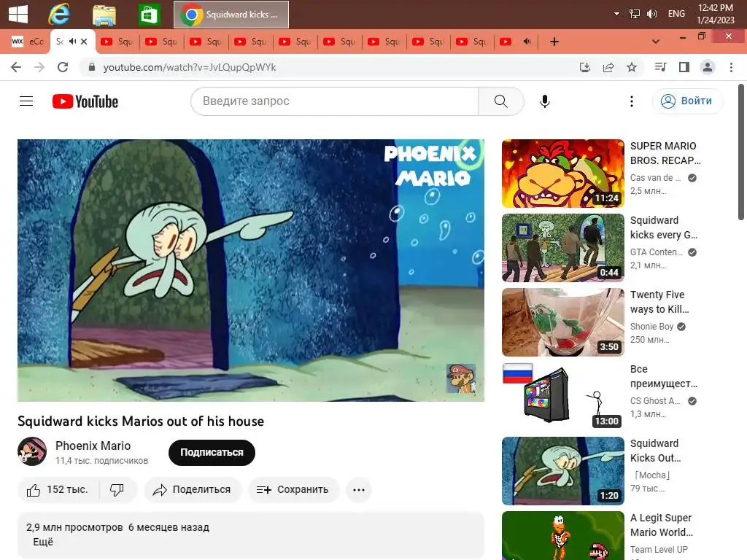Open YouTube settings three-dot menu

(632, 101)
